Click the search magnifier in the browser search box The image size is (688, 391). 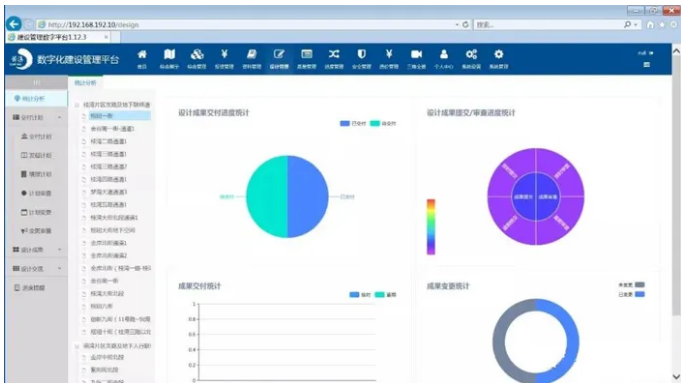pos(628,25)
